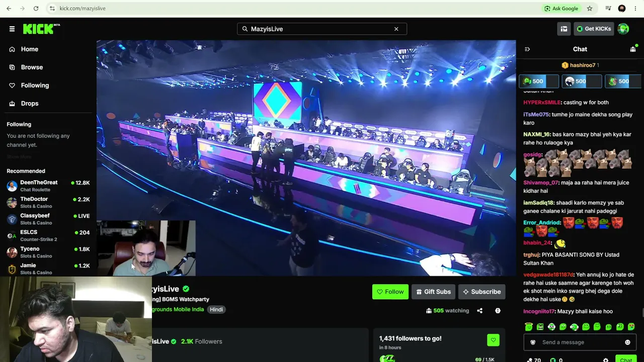This screenshot has width=644, height=362.
Task: Click the Shivamop_07 username in chat
Action: [x=541, y=183]
